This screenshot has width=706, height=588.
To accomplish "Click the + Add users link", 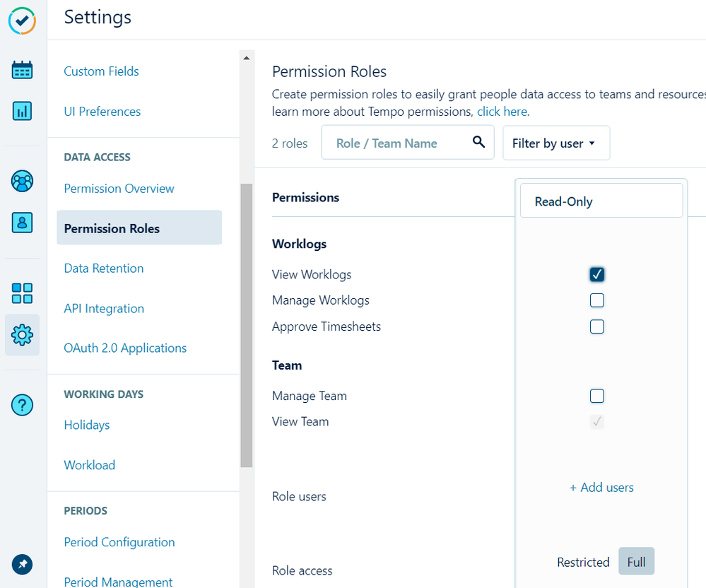I will coord(601,487).
